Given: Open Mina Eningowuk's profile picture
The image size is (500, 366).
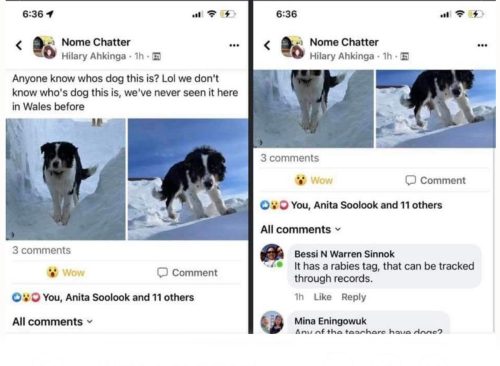Looking at the screenshot, I should coord(272,322).
